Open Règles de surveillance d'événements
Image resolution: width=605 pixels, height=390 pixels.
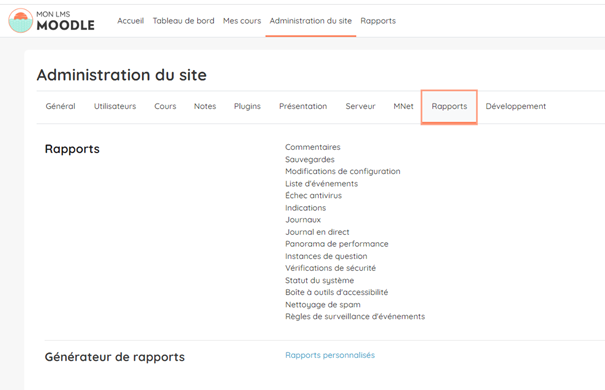[355, 317]
